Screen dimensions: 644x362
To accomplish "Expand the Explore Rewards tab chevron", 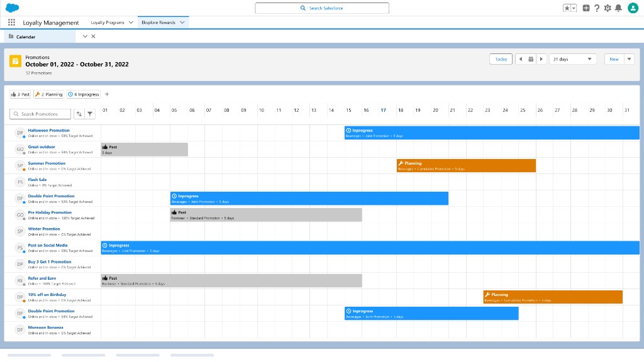I will click(182, 23).
